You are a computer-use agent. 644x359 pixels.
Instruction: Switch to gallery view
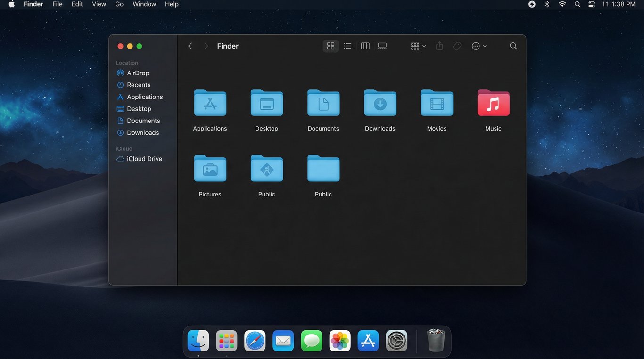point(382,46)
